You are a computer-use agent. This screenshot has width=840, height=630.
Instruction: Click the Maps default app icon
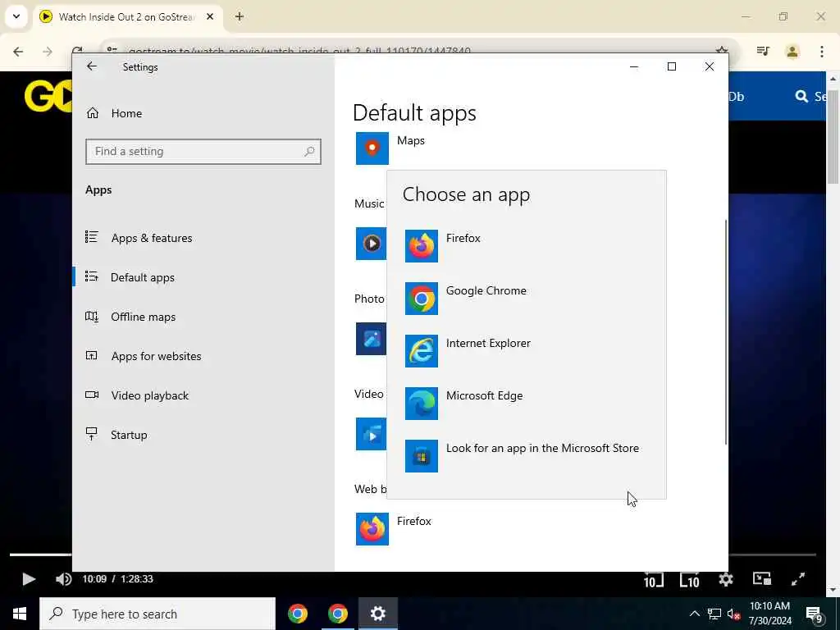tap(372, 148)
